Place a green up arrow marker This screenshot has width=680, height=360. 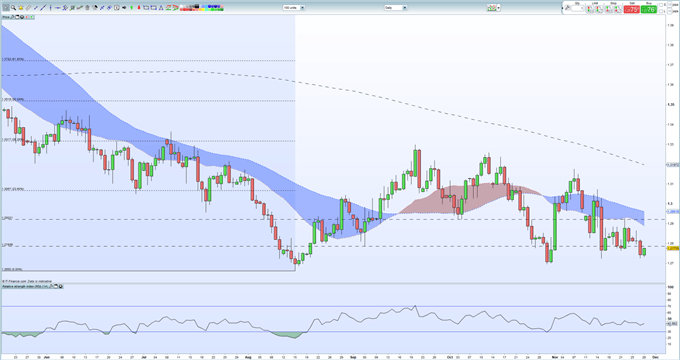131,7
